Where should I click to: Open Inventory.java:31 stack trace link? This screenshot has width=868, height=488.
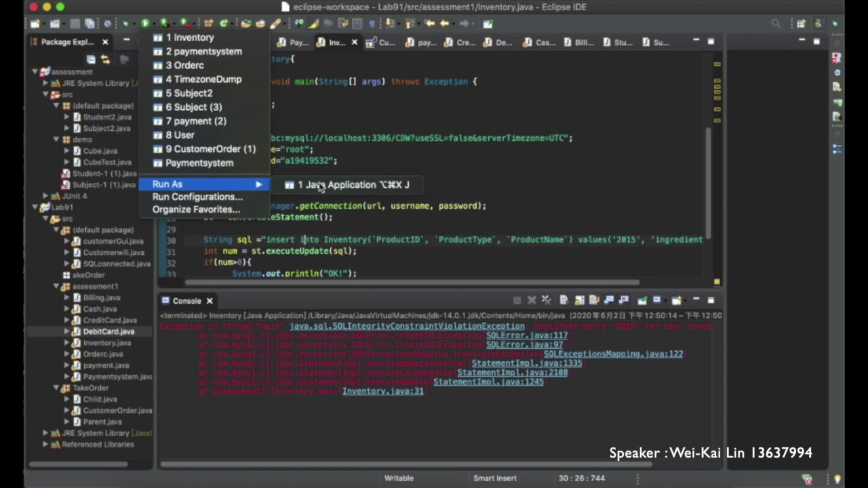(x=382, y=391)
